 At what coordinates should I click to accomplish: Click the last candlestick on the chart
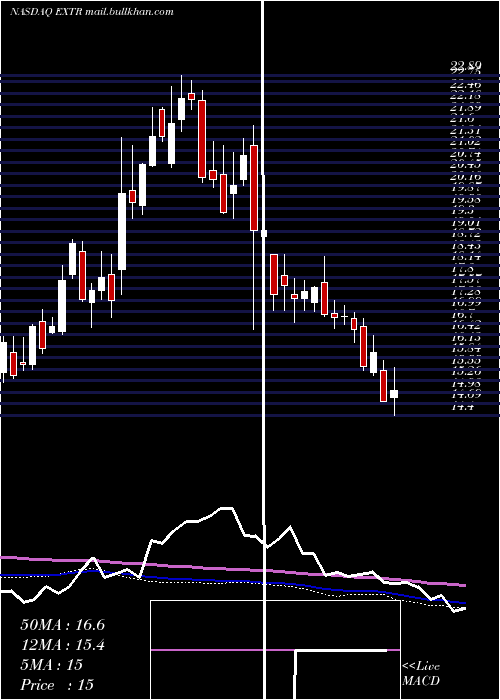(394, 392)
